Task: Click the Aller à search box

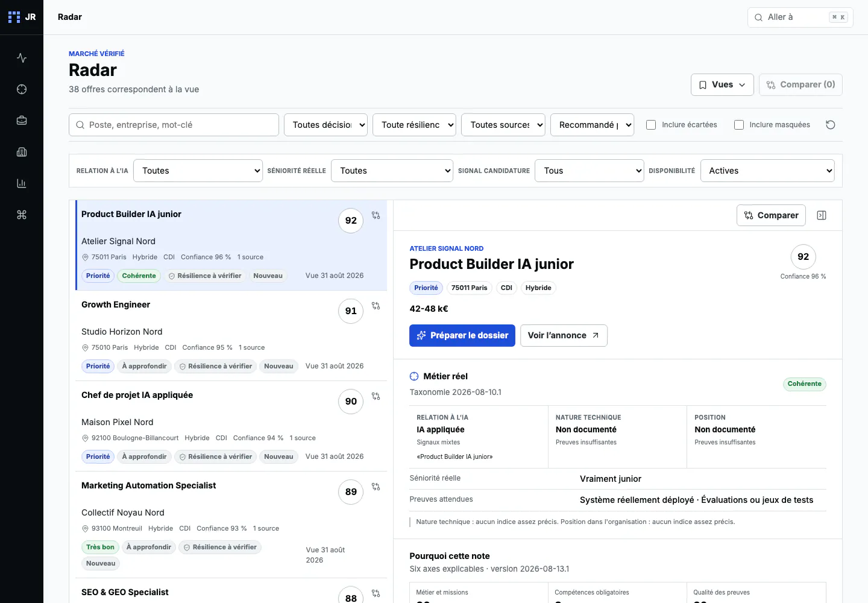Action: coord(800,17)
